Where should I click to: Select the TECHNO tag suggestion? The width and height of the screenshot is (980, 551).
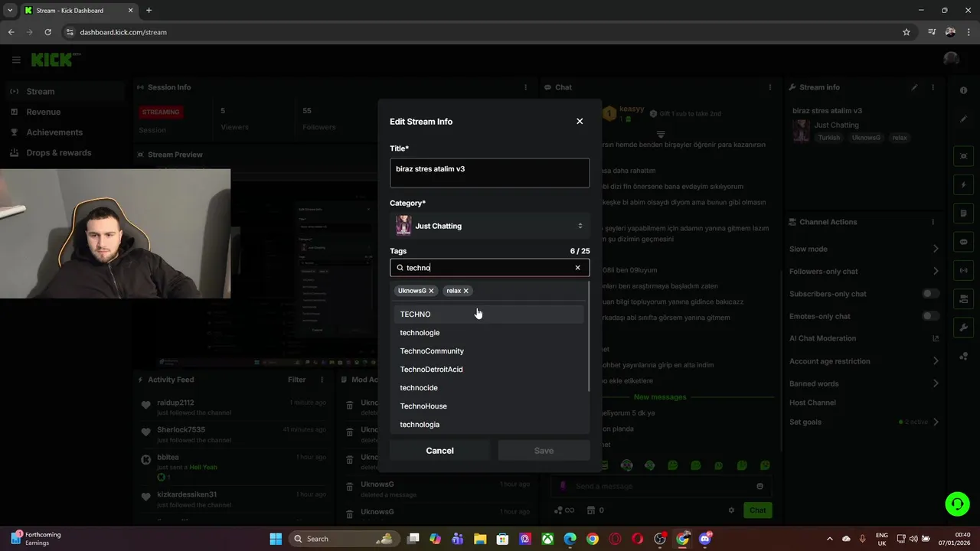[x=489, y=314]
